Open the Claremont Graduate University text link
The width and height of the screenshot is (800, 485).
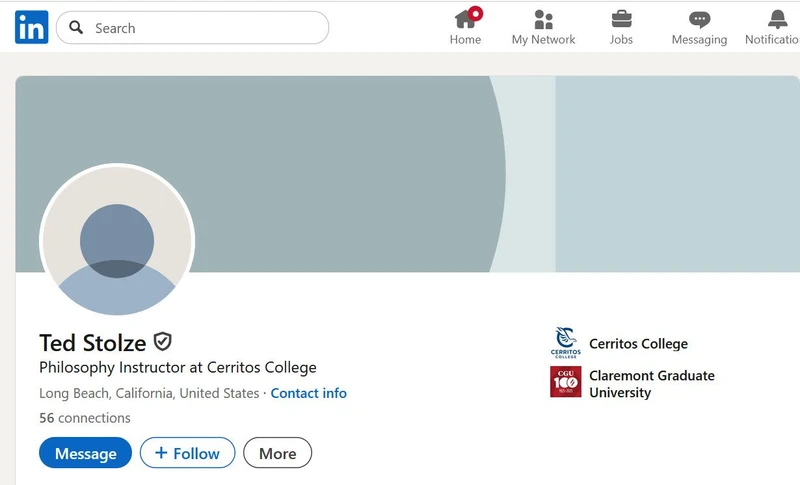[652, 384]
